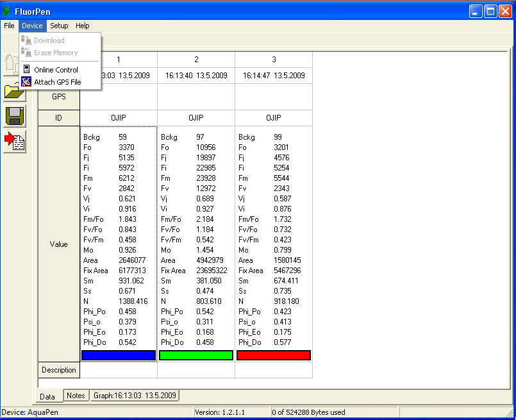The image size is (516, 420).
Task: Click the GPS row header
Action: coord(59,97)
